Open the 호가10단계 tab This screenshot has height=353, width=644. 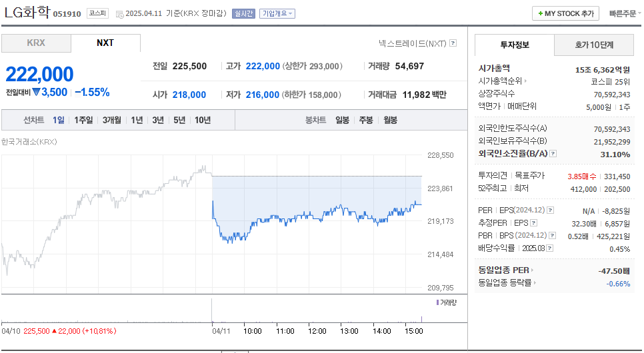[594, 45]
